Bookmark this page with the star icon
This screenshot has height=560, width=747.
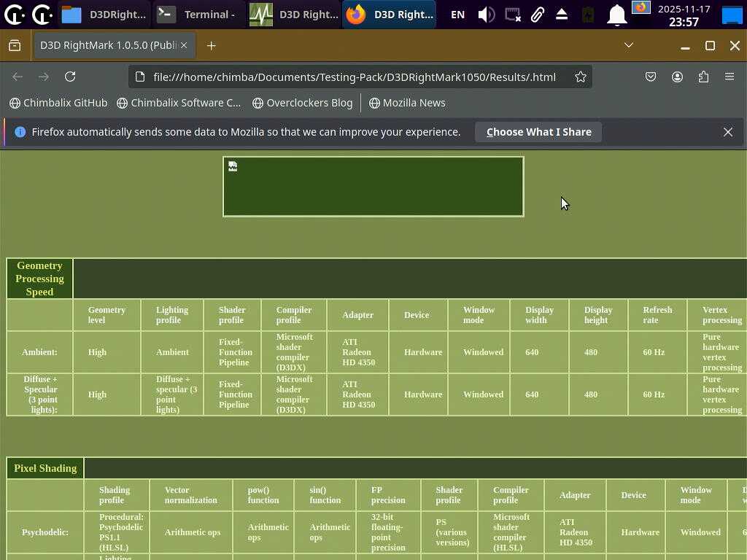[x=580, y=77]
